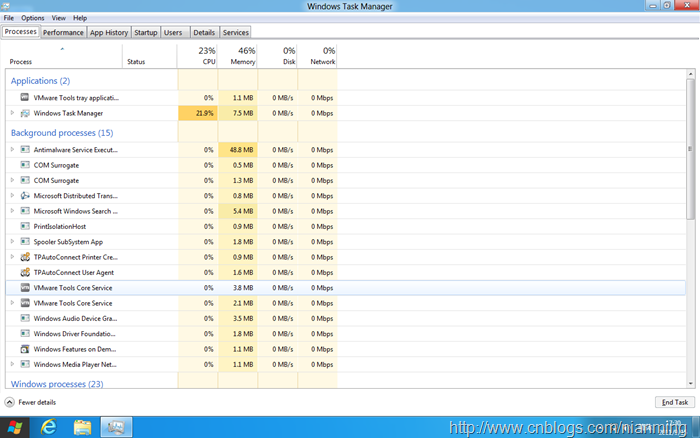Click the Antimalware Service Executable icon
Screen dimensions: 700x438
pyautogui.click(x=25, y=150)
